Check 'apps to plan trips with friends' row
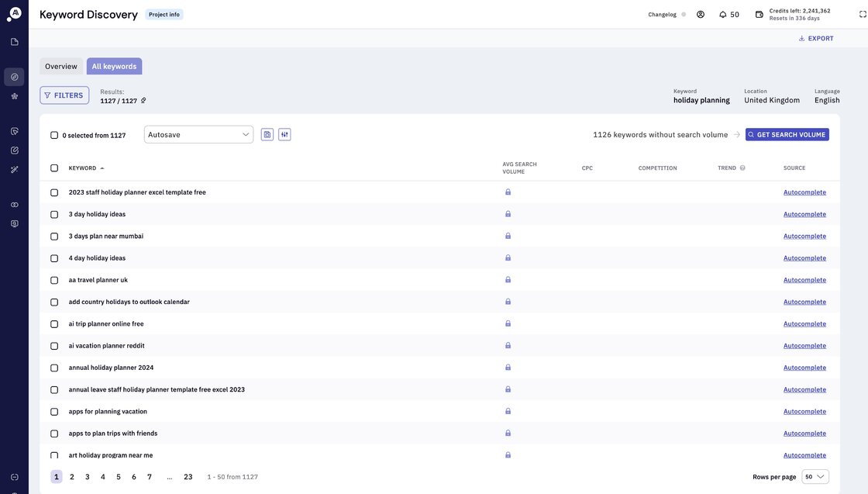 pos(54,434)
